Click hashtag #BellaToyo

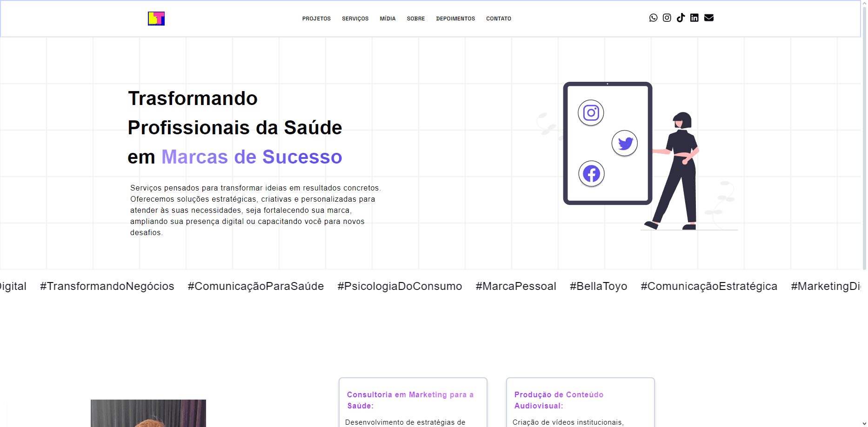pyautogui.click(x=598, y=286)
